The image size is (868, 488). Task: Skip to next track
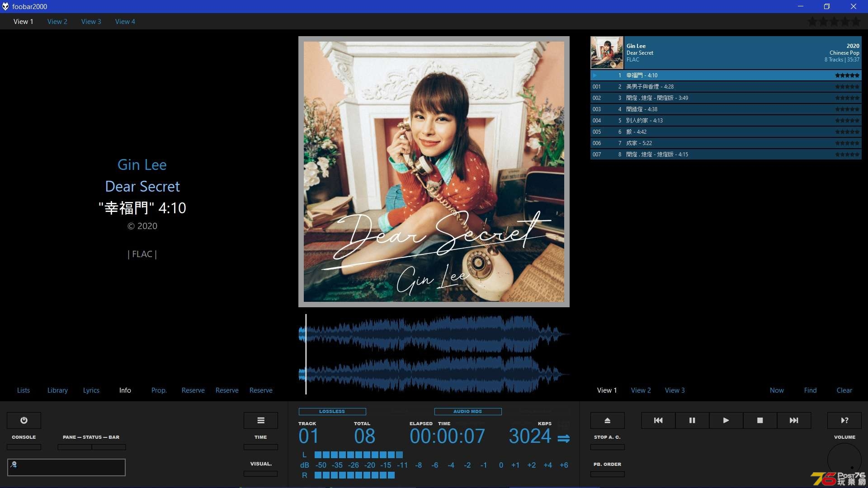click(794, 420)
